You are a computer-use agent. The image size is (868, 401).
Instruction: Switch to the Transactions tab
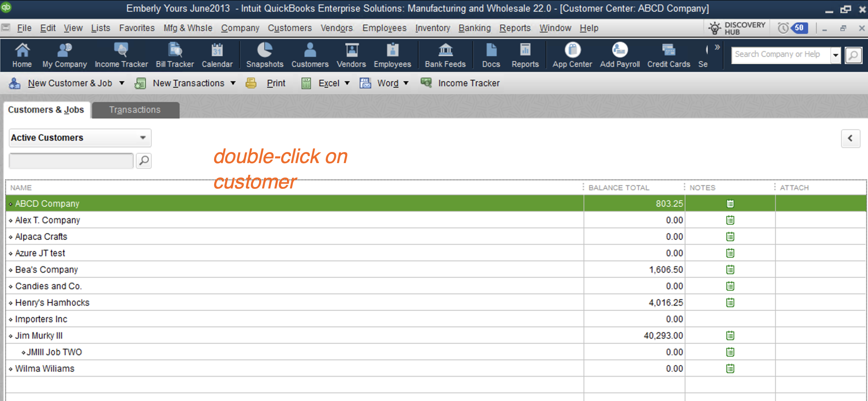pyautogui.click(x=135, y=110)
